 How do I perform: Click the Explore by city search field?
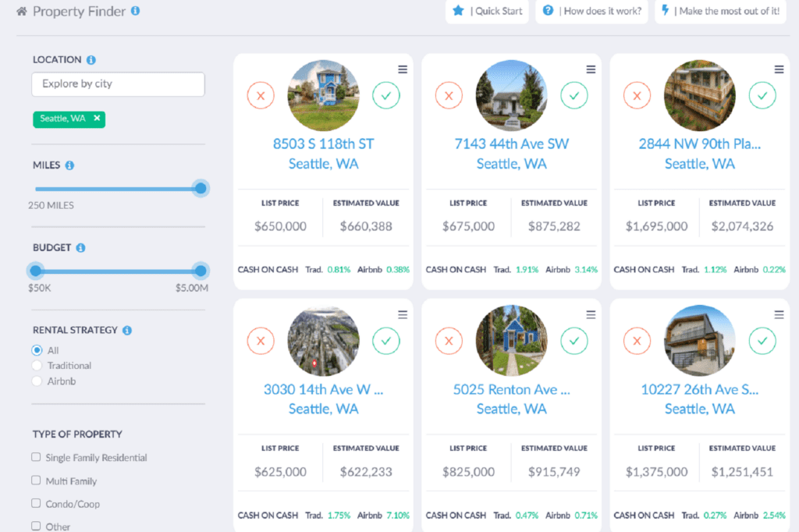pos(118,84)
